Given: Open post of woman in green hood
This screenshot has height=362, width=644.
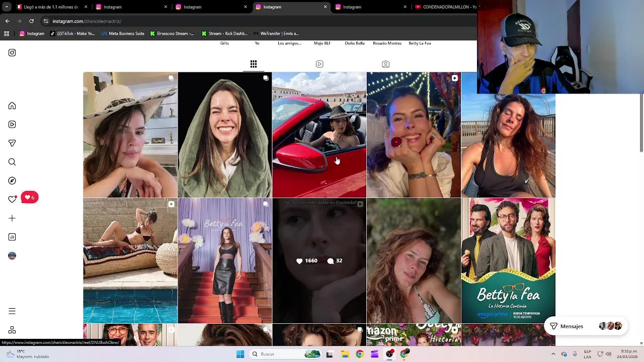Looking at the screenshot, I should [x=225, y=135].
